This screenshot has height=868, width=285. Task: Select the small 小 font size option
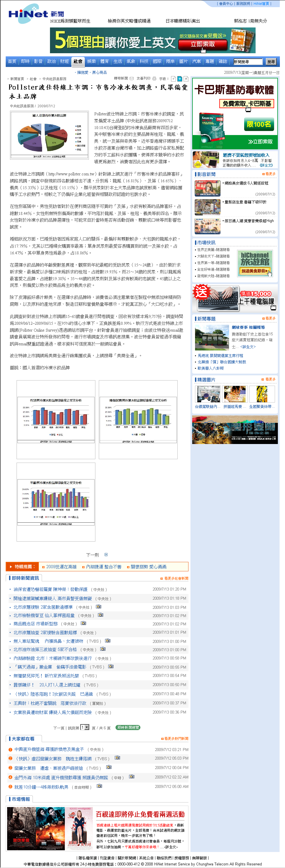pyautogui.click(x=173, y=79)
